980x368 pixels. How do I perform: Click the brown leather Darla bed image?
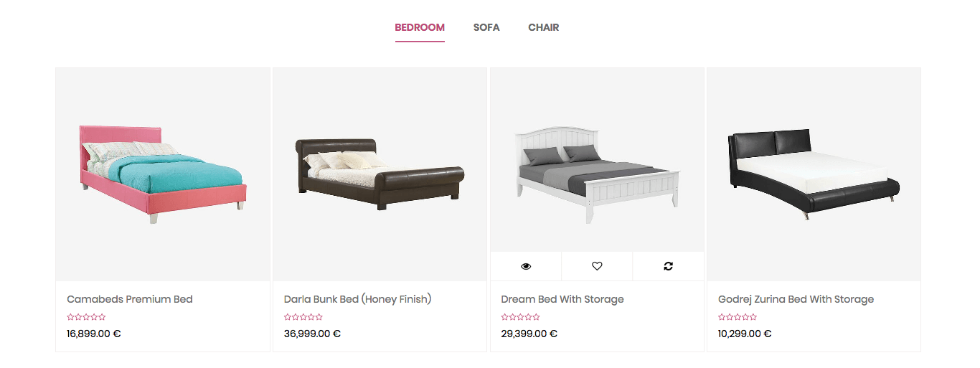(x=380, y=174)
